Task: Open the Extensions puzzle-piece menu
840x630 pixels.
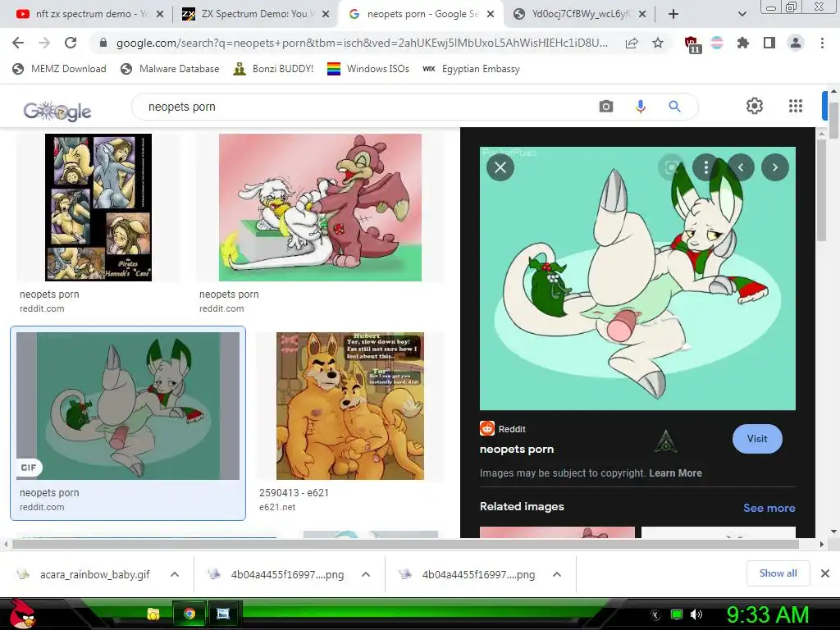Action: coord(742,43)
